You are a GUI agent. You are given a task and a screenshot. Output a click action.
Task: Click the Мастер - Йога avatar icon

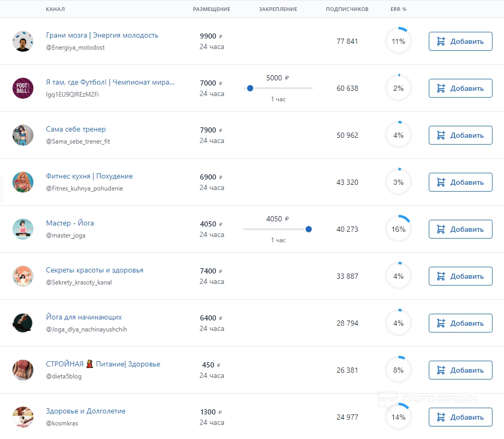23,229
